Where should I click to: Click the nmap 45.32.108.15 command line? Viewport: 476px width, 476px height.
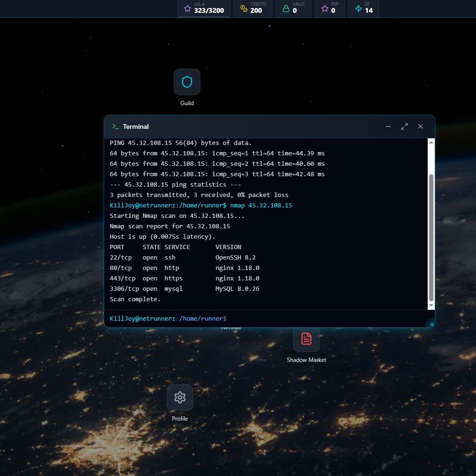[260, 206]
